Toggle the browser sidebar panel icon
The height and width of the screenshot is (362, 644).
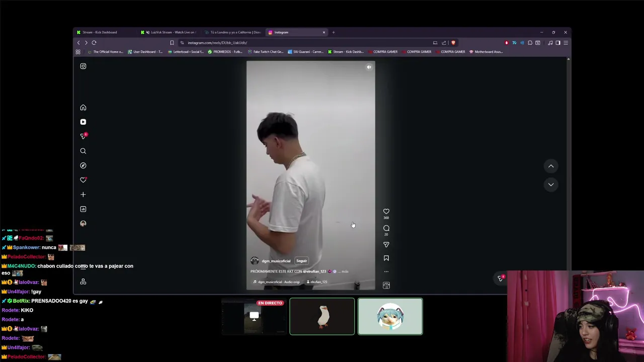click(558, 43)
